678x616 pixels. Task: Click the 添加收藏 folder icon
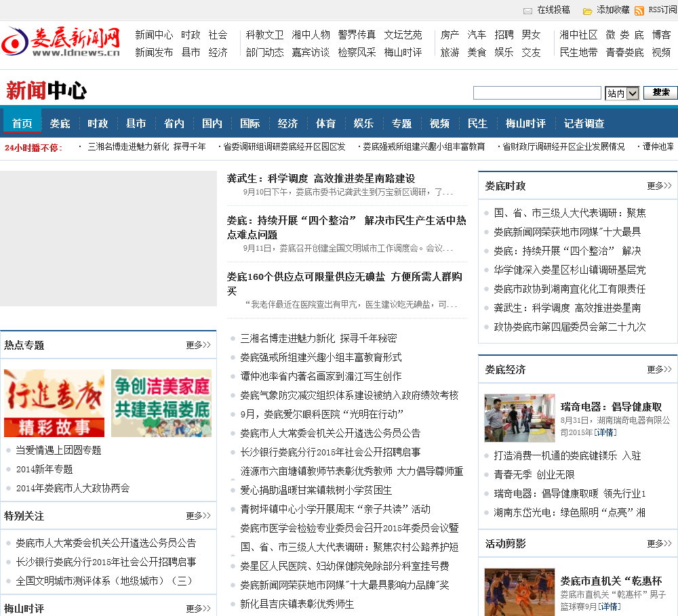[x=587, y=11]
